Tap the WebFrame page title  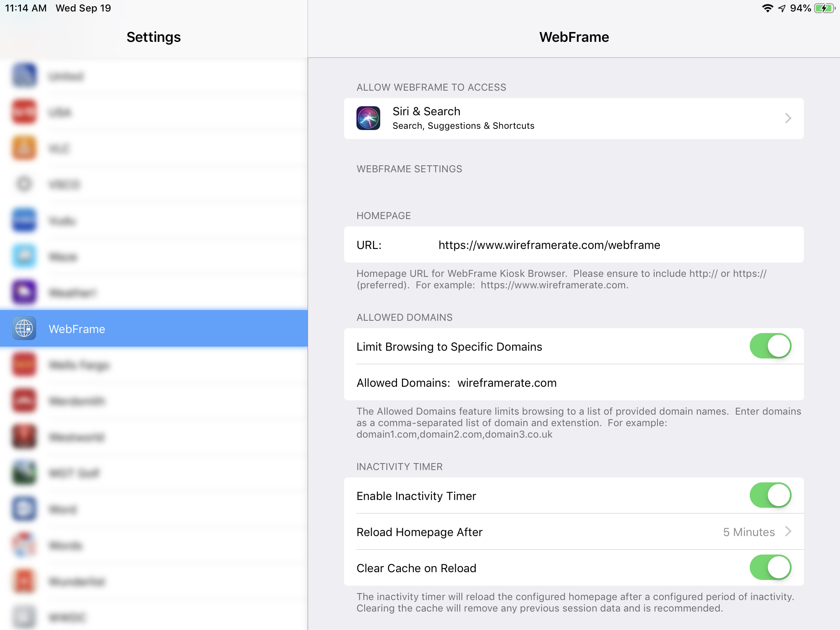(574, 37)
